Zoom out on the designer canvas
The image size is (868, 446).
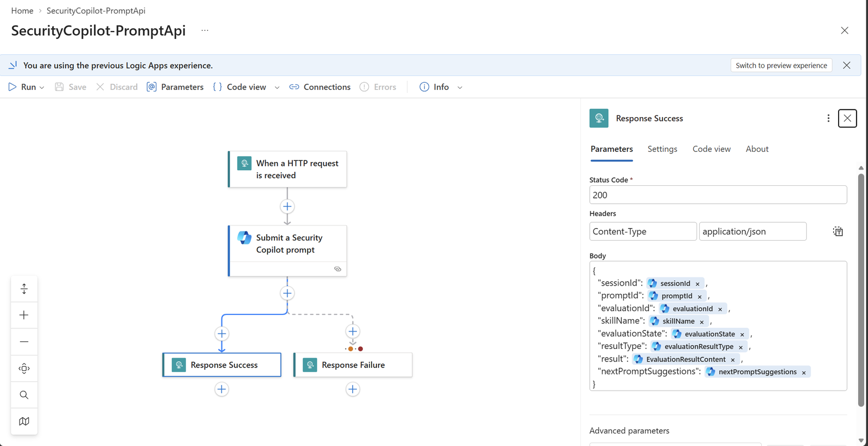coord(24,341)
